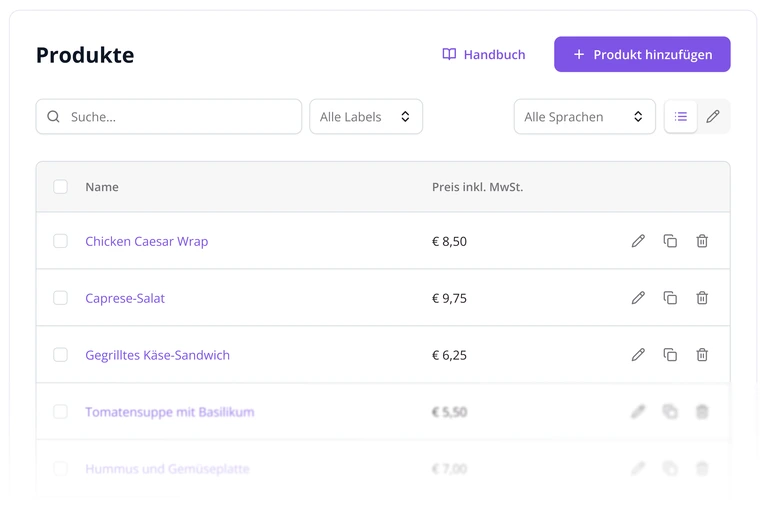The height and width of the screenshot is (512, 768).
Task: Open the Caprese-Salat product link
Action: [x=125, y=298]
